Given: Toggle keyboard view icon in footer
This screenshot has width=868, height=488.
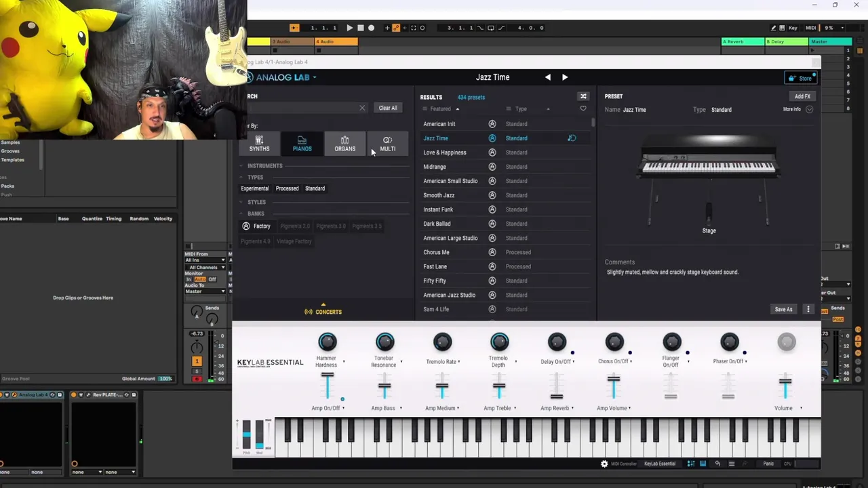Looking at the screenshot, I should tap(703, 464).
